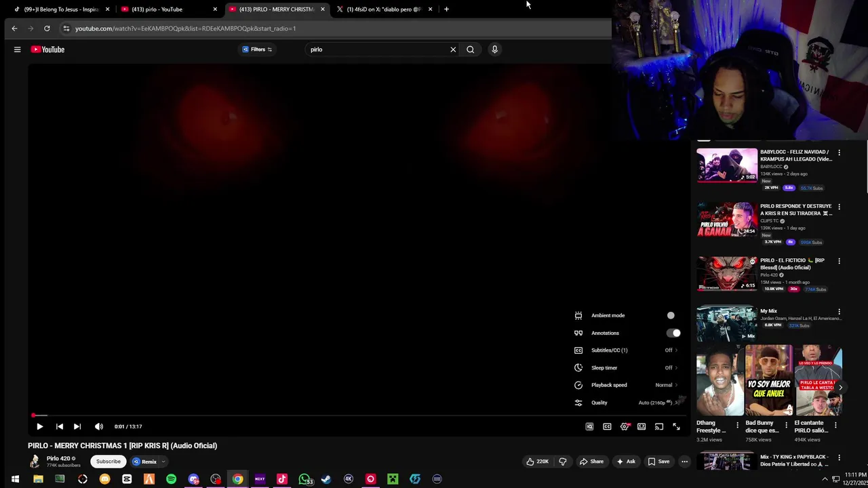Open the Filters button
868x488 pixels.
pyautogui.click(x=257, y=49)
